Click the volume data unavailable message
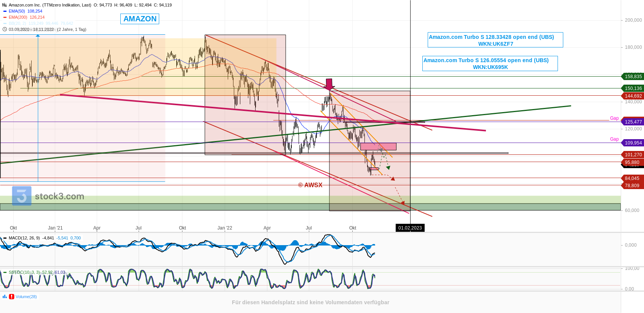 click(x=310, y=302)
